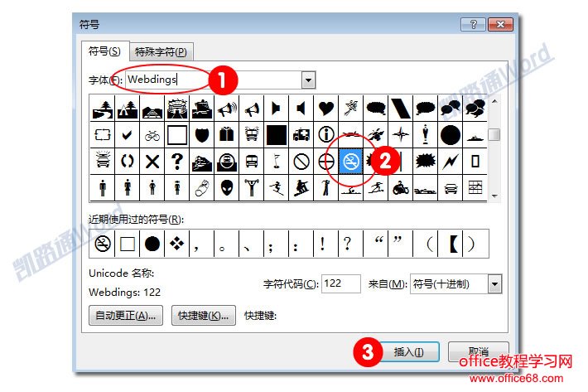Select the bus symbol in third row
Image resolution: width=588 pixels, height=392 pixels.
click(251, 162)
